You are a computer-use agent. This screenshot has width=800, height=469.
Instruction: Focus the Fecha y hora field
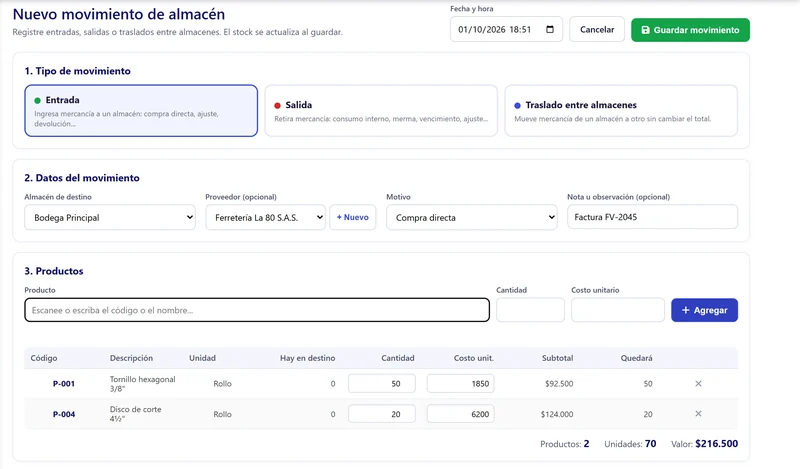506,30
